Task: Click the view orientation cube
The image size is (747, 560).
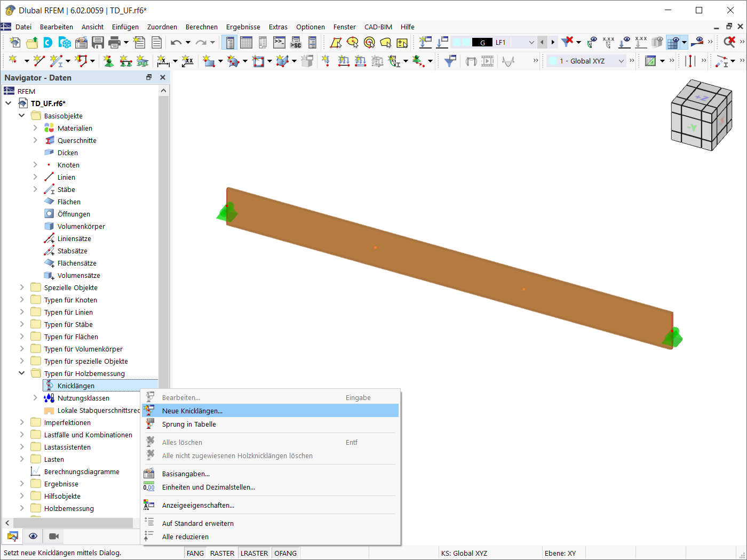Action: [701, 115]
